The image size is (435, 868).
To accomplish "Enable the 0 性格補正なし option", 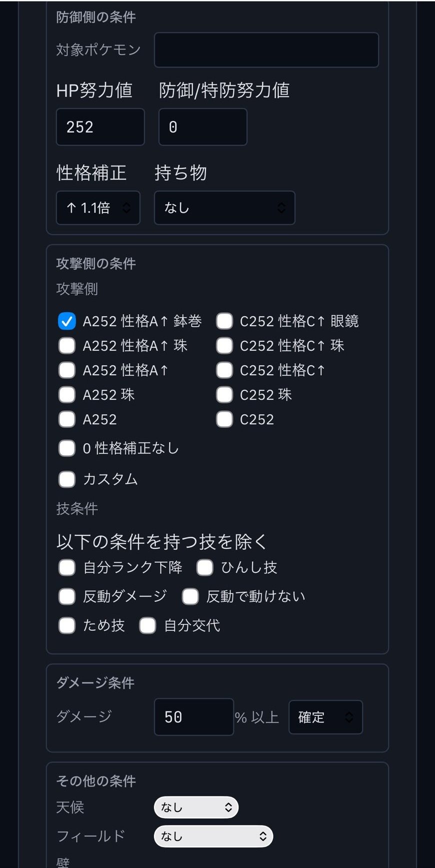I will click(66, 448).
